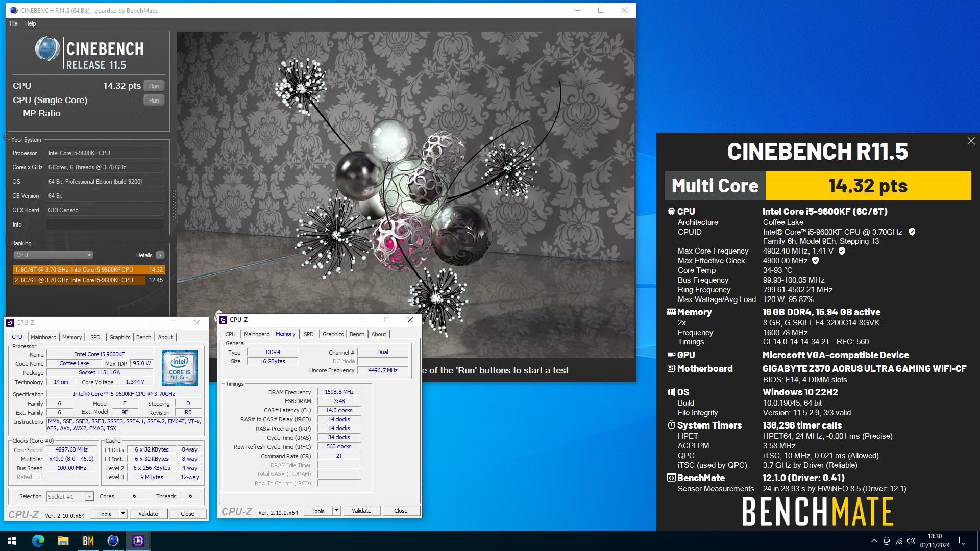Switch to CPU-Z taskbar icon

138,541
